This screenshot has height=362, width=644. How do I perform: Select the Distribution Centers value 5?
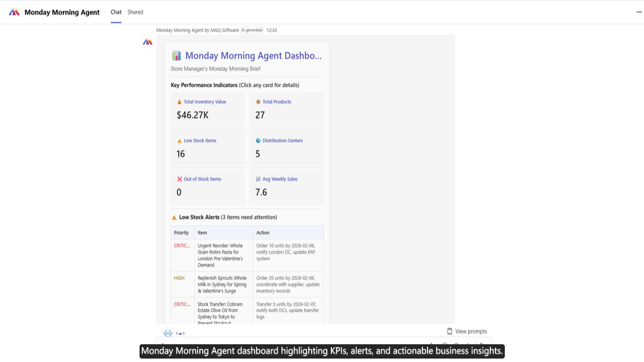(258, 154)
